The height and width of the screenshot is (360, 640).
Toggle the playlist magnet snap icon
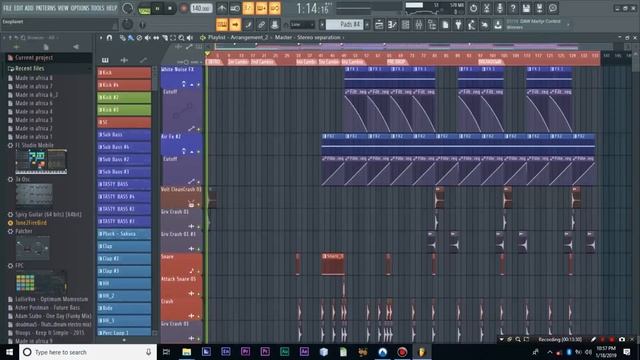click(109, 38)
